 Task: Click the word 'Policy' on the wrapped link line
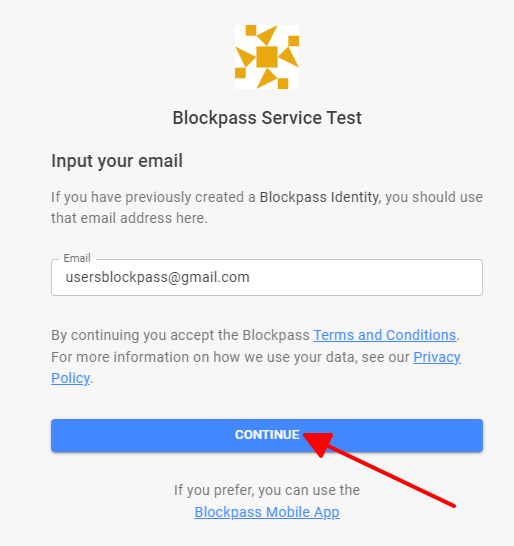click(70, 379)
